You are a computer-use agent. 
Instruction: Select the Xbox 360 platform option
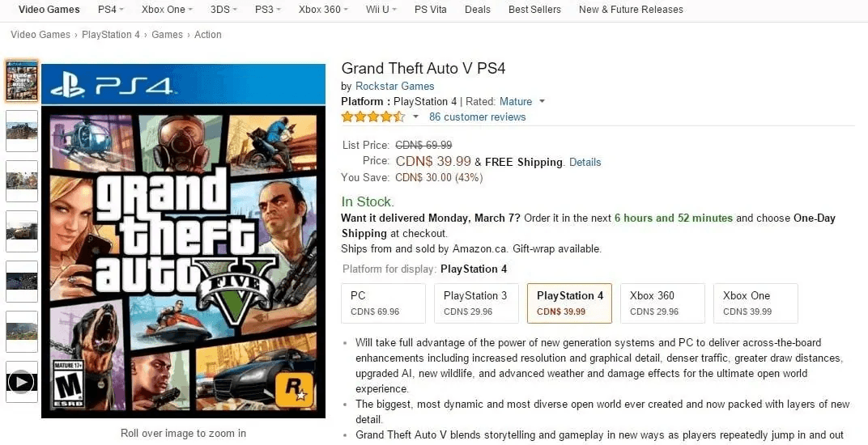coord(662,303)
